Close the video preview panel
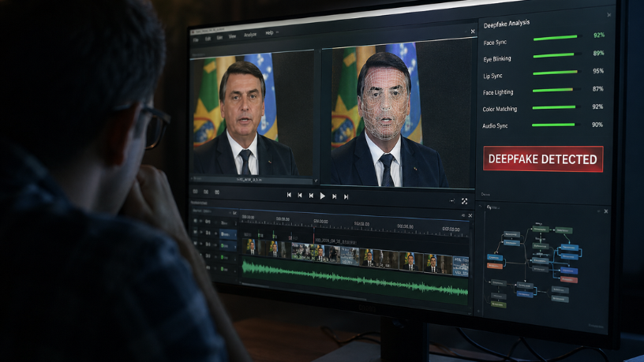644x362 pixels. [x=473, y=32]
